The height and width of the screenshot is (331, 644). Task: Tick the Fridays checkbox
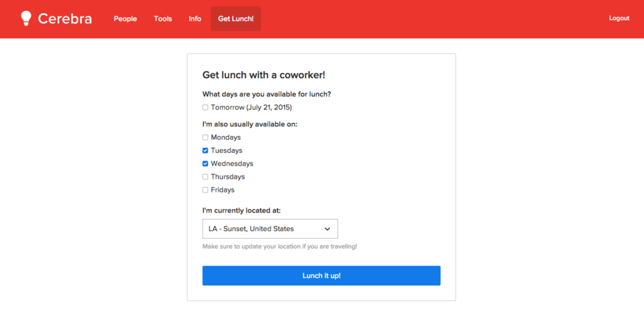206,190
